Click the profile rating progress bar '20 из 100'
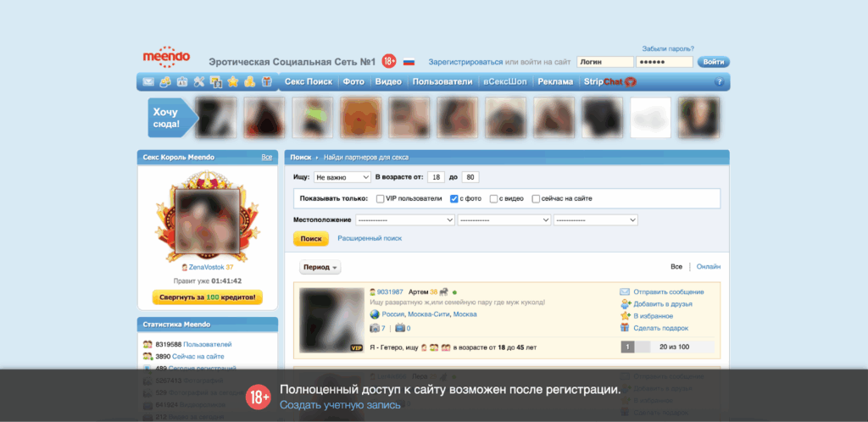868x422 pixels. 668,347
